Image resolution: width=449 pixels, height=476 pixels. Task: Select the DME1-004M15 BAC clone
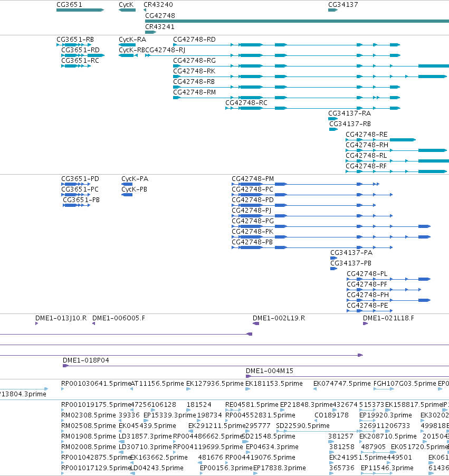pos(347,376)
